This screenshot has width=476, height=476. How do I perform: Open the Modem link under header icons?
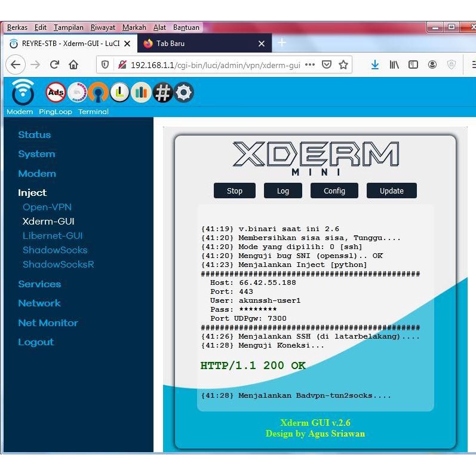[20, 112]
